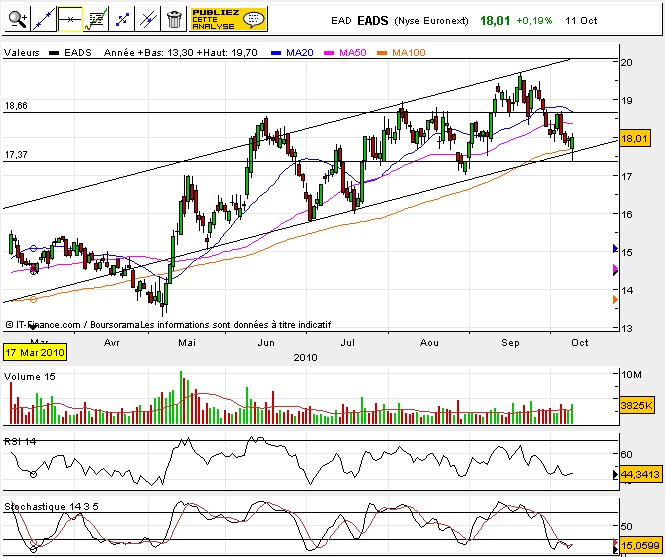The height and width of the screenshot is (557, 666).
Task: Open the chart indicators settings icon
Action: click(96, 20)
